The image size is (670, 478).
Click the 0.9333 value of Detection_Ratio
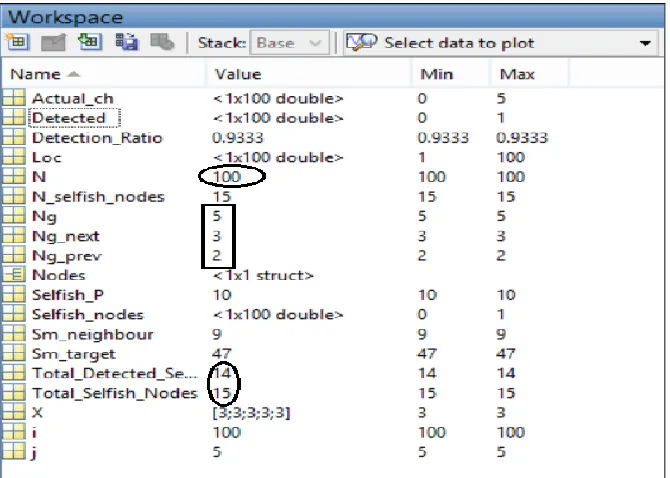point(238,138)
